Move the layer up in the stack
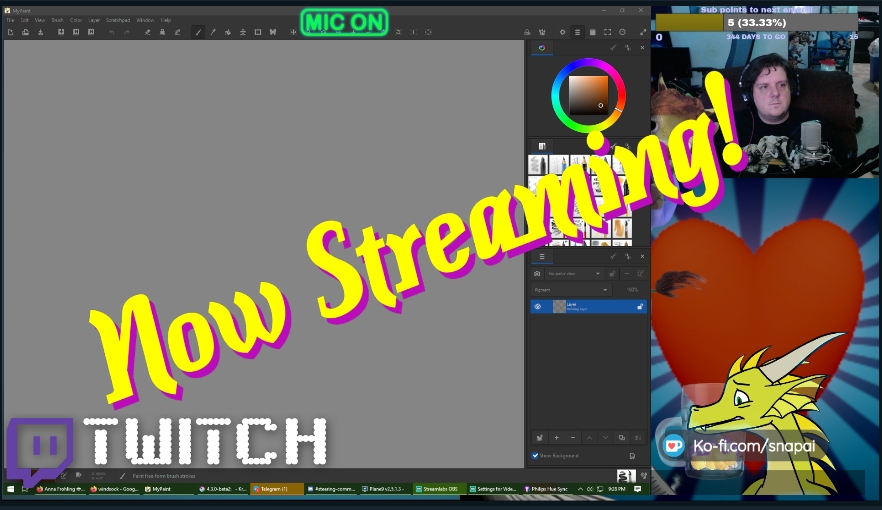882x510 pixels. 589,437
